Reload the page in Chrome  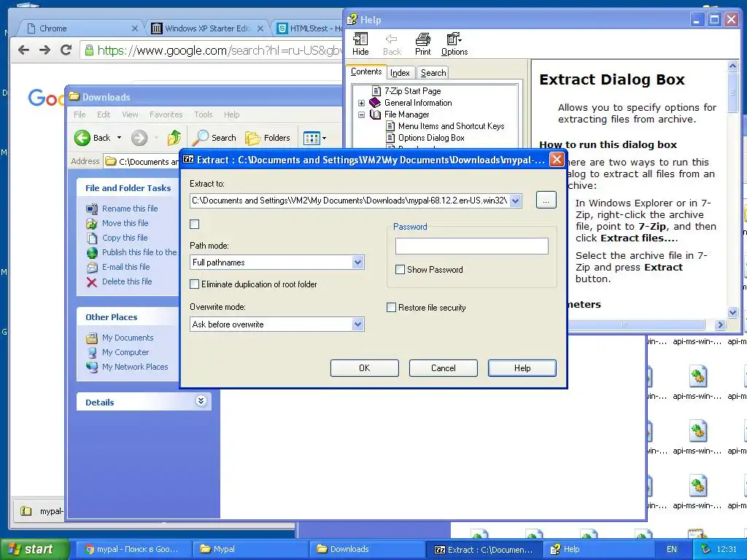[x=66, y=50]
